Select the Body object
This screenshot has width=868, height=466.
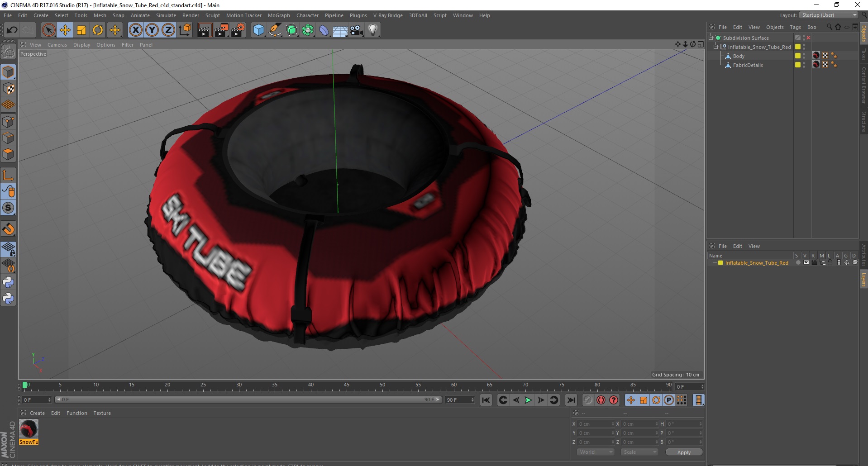[x=739, y=56]
